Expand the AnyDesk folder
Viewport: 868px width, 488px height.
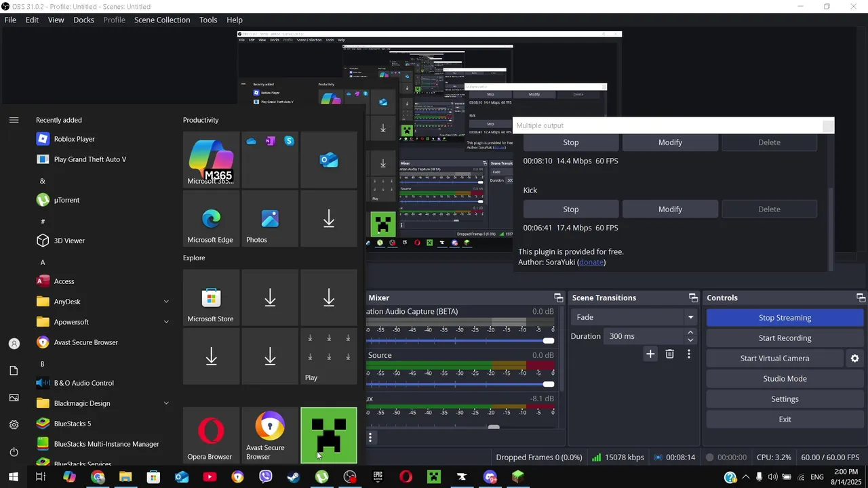(x=166, y=302)
